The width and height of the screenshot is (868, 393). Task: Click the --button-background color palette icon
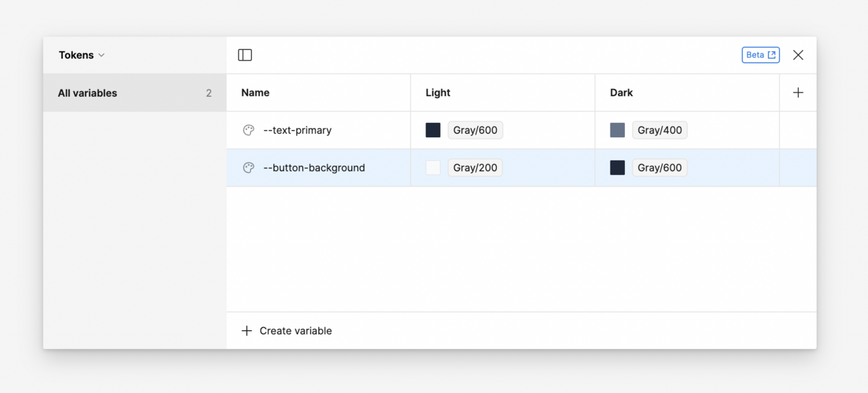click(x=248, y=168)
